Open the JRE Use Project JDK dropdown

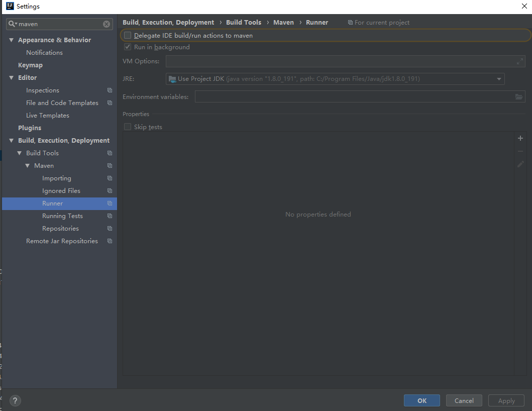(x=335, y=79)
